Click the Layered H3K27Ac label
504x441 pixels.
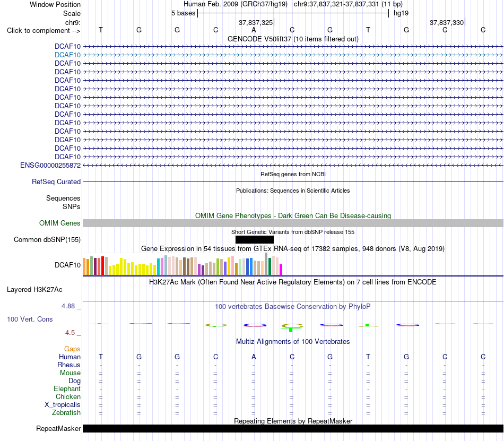(x=34, y=290)
